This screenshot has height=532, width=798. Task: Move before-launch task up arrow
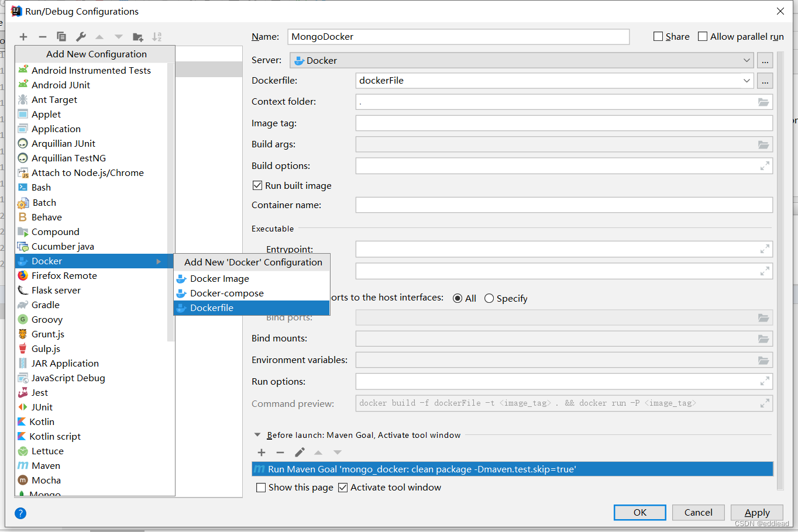point(318,452)
